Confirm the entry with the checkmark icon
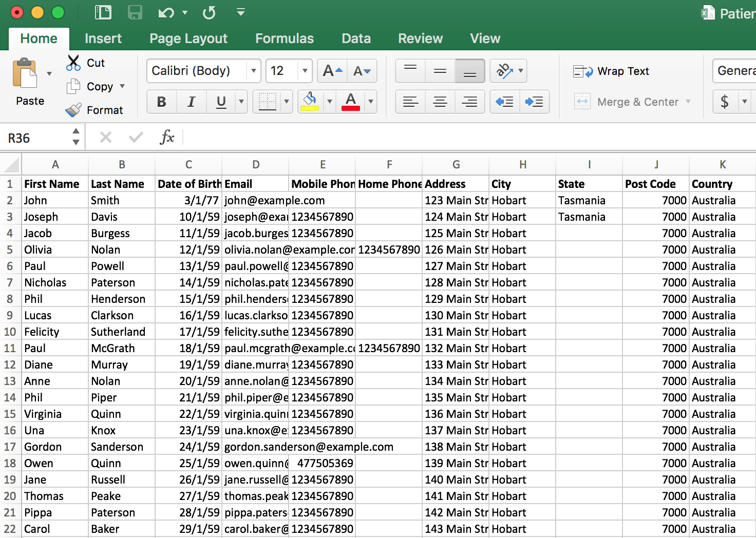This screenshot has height=538, width=756. point(136,137)
